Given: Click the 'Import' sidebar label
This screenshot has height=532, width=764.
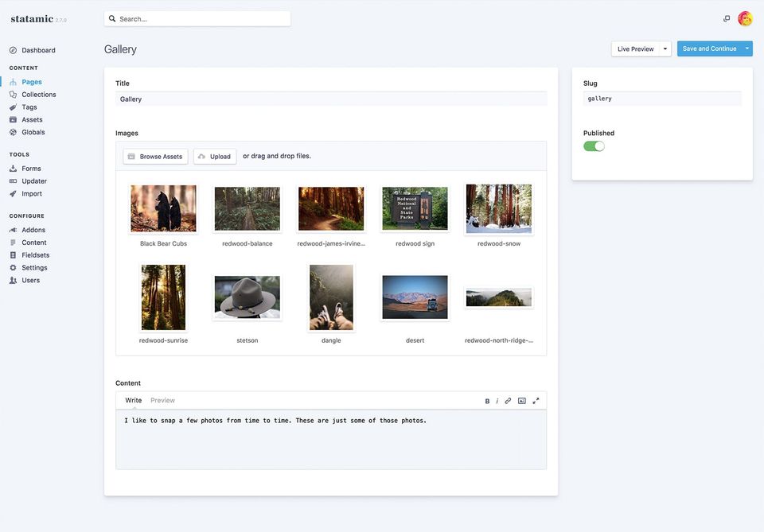Looking at the screenshot, I should (x=32, y=194).
